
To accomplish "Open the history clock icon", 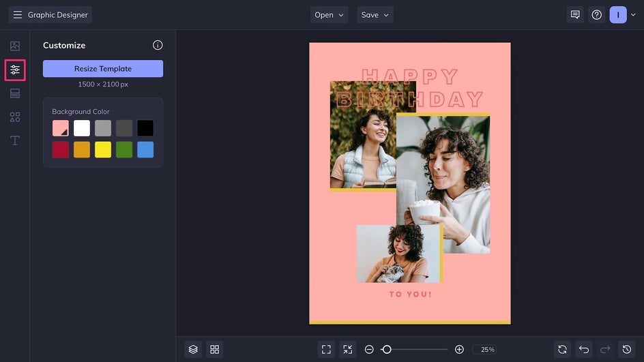I will [x=627, y=349].
